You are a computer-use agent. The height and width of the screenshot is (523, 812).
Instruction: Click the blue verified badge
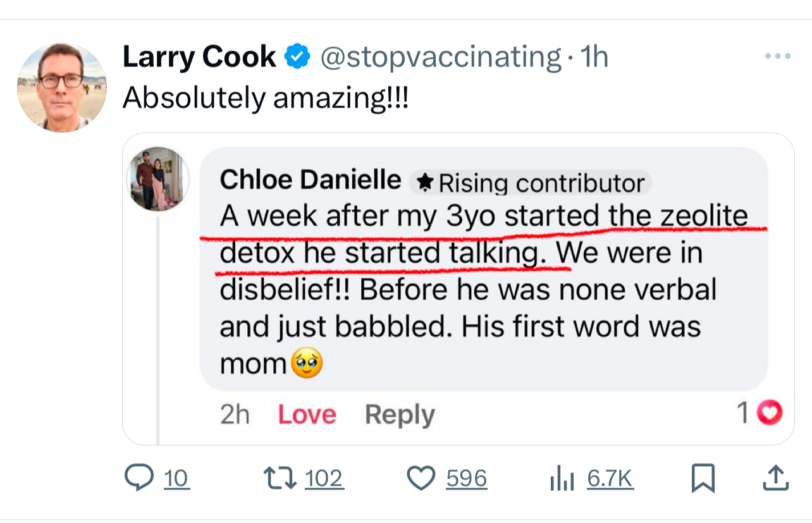pos(297,58)
